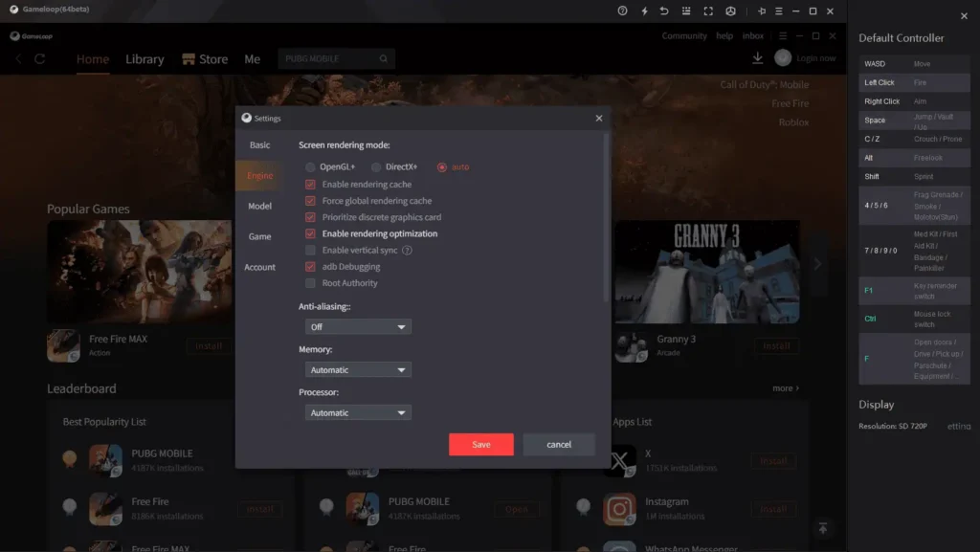Select the DirectX+ rendering mode
The width and height of the screenshot is (980, 552).
click(x=375, y=167)
